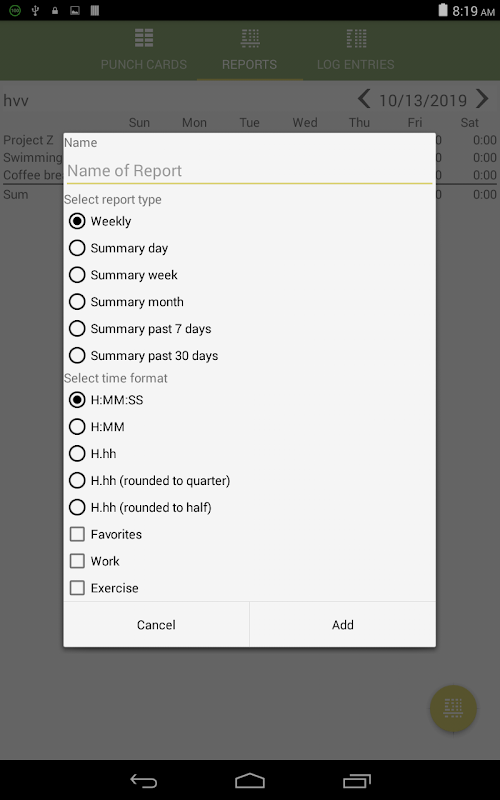This screenshot has height=800, width=500.
Task: Tap the Reports tab icon
Action: click(x=250, y=38)
